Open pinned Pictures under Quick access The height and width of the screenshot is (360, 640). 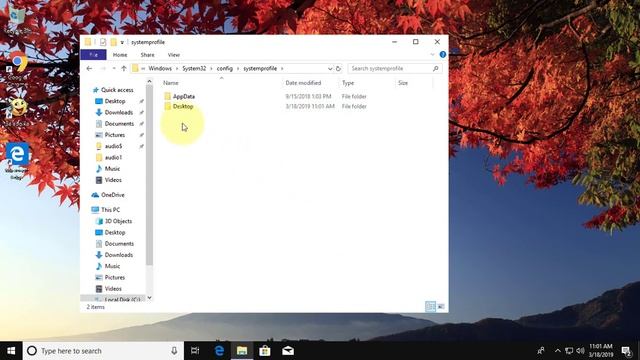coord(114,135)
